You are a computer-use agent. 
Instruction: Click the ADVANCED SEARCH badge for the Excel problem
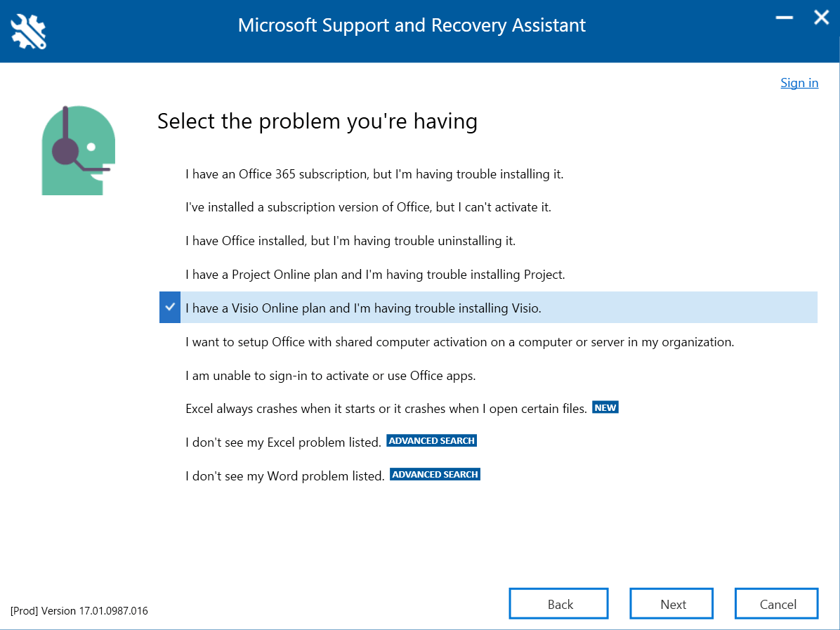point(431,440)
